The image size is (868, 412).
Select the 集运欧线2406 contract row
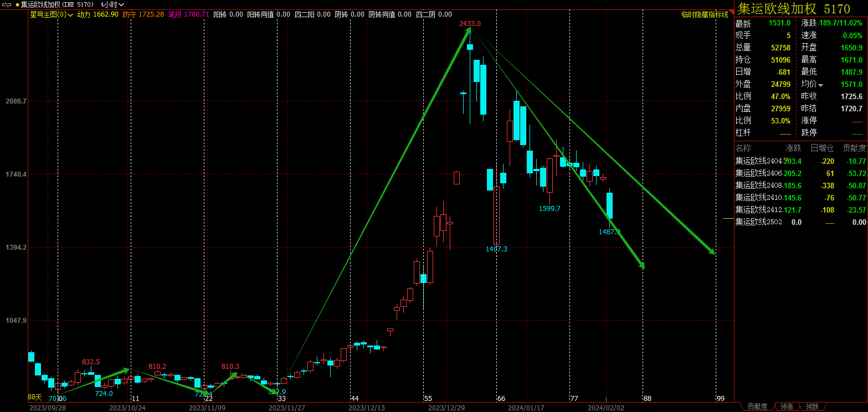pyautogui.click(x=801, y=173)
